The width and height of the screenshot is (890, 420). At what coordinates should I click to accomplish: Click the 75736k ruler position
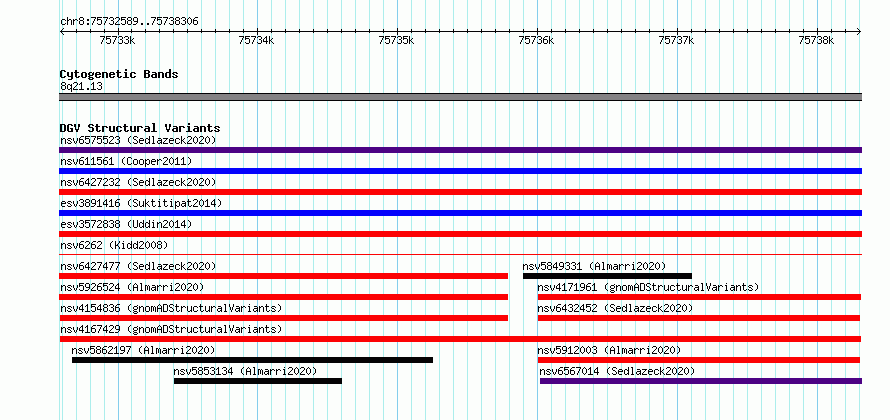tap(537, 40)
